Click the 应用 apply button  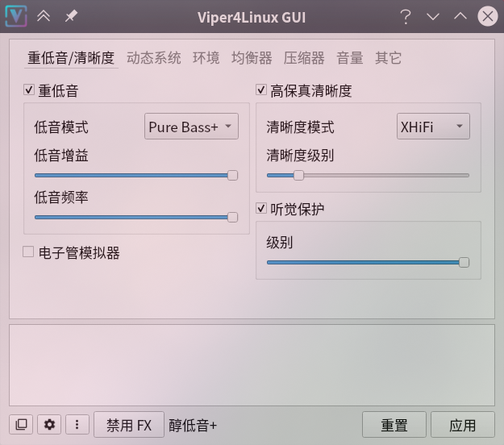(x=462, y=425)
